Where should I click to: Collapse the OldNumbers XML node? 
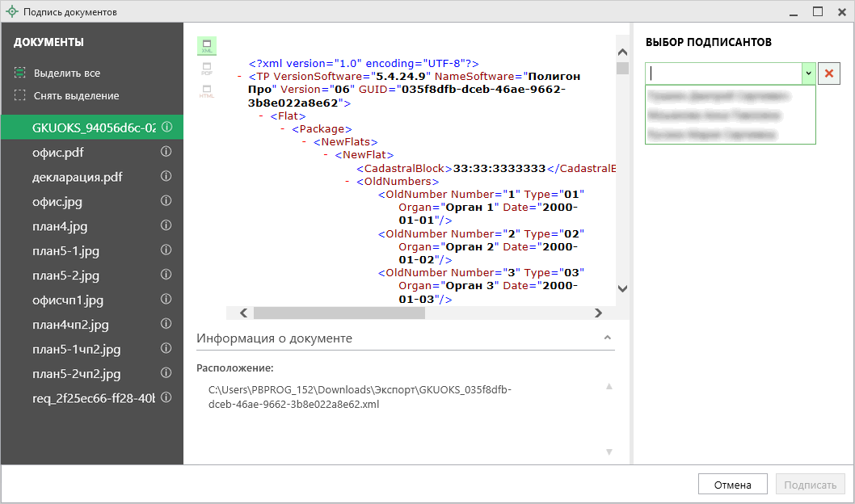[347, 182]
